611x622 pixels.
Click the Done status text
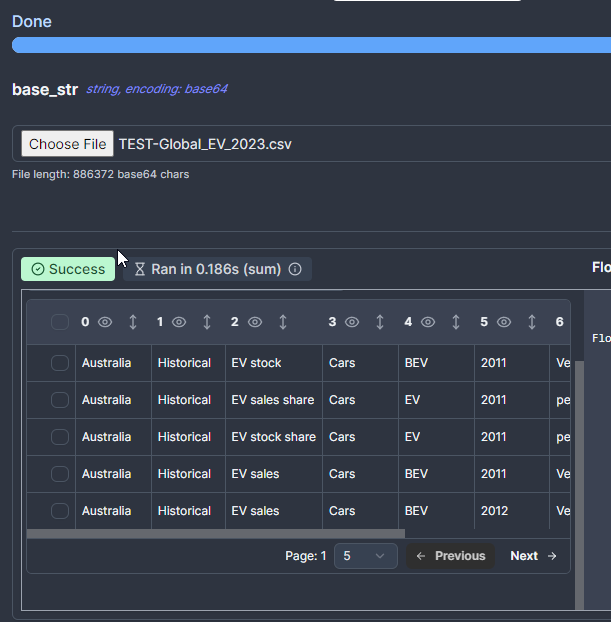click(x=32, y=21)
